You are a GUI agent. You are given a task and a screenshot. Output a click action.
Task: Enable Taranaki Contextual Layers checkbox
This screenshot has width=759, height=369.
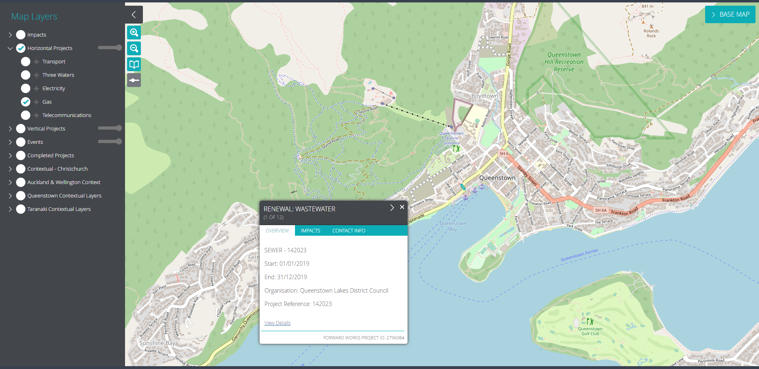[x=20, y=209]
